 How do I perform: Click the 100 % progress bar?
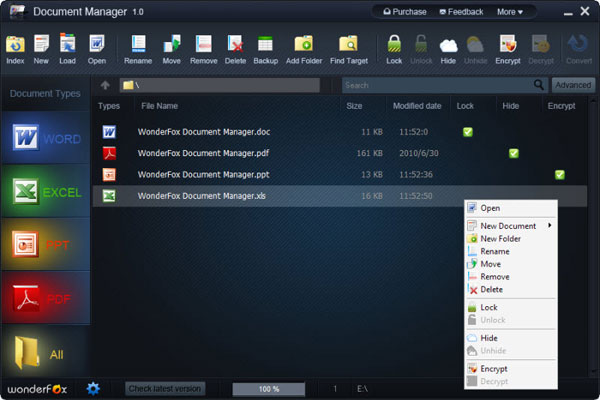[x=269, y=389]
